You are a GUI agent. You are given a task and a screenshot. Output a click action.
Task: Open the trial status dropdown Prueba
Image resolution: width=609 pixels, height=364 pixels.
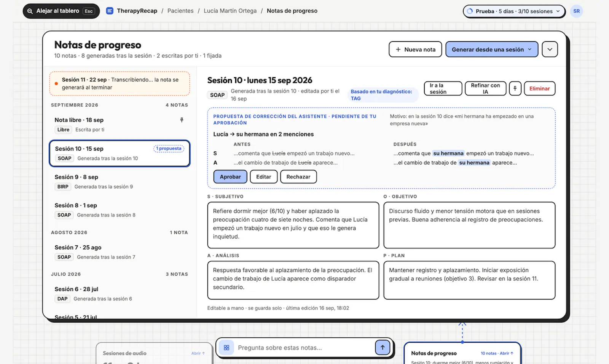click(514, 11)
